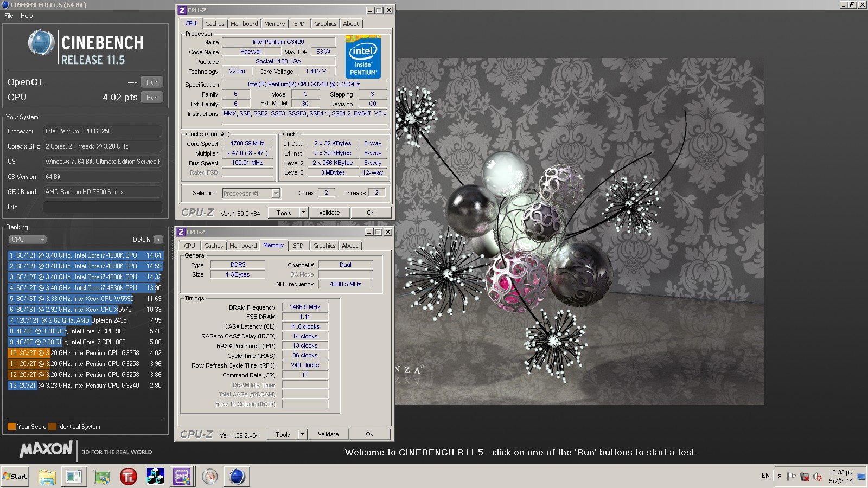The height and width of the screenshot is (488, 868).
Task: Switch to the SPD tab in upper CPU-Z
Action: click(x=299, y=24)
